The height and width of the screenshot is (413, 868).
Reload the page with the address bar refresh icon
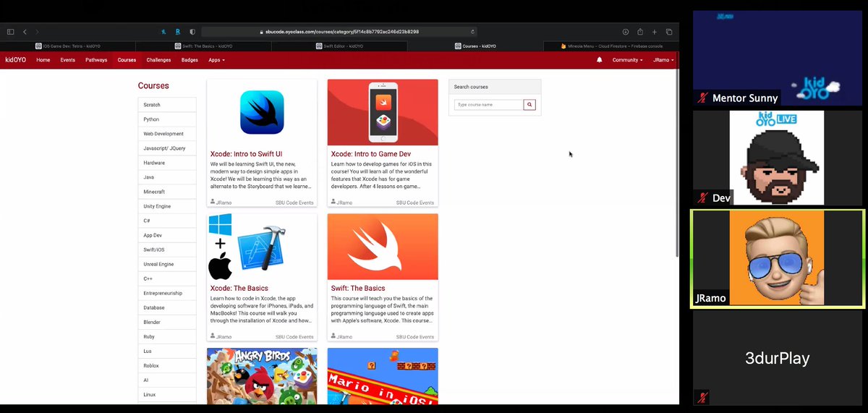tap(472, 32)
